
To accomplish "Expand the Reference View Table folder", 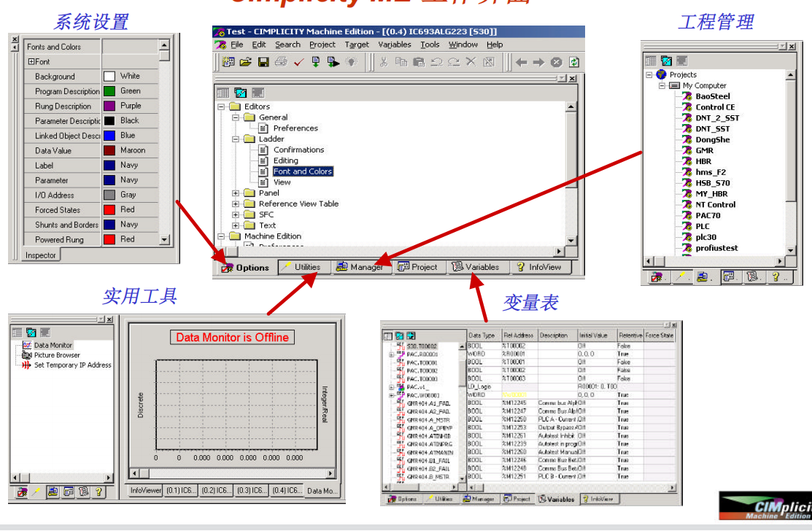I will 236,204.
